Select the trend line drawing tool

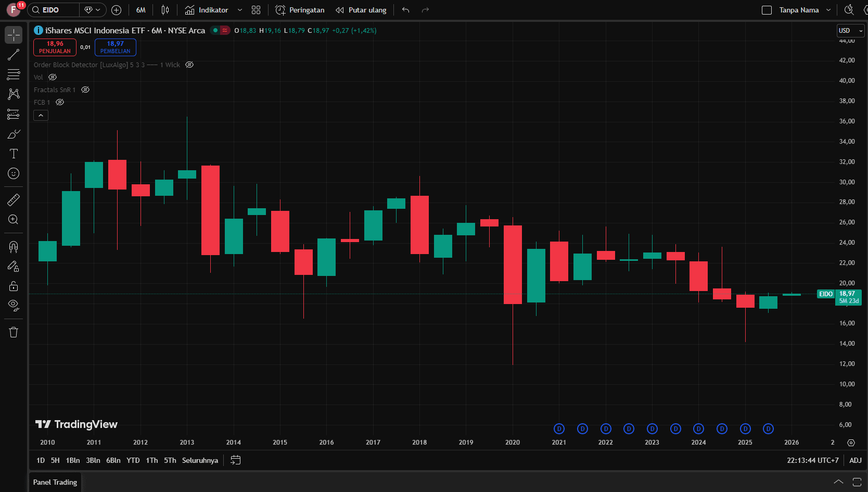pyautogui.click(x=14, y=55)
